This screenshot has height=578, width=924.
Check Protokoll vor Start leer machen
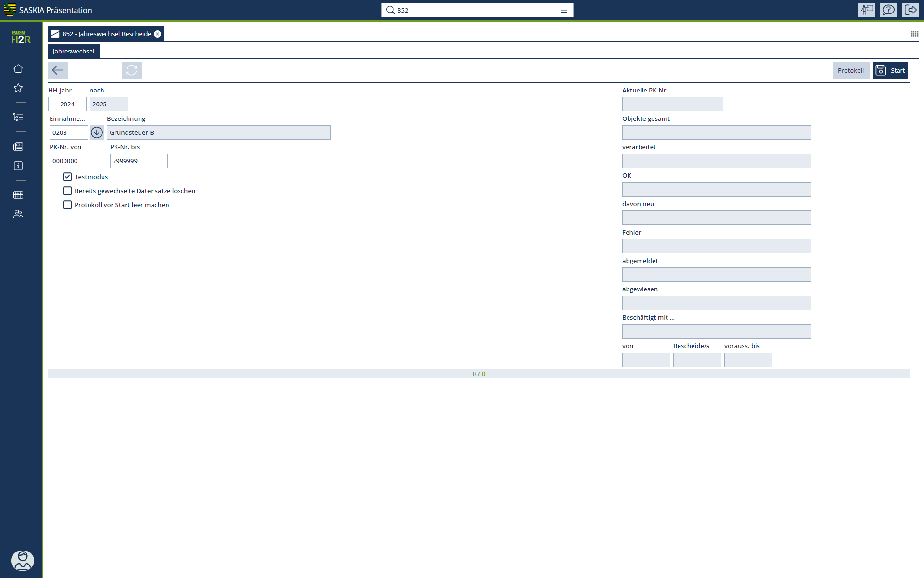coord(67,205)
